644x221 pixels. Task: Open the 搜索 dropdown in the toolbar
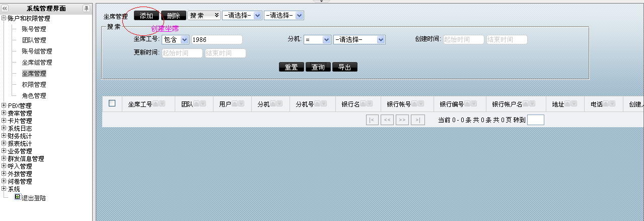(x=204, y=16)
